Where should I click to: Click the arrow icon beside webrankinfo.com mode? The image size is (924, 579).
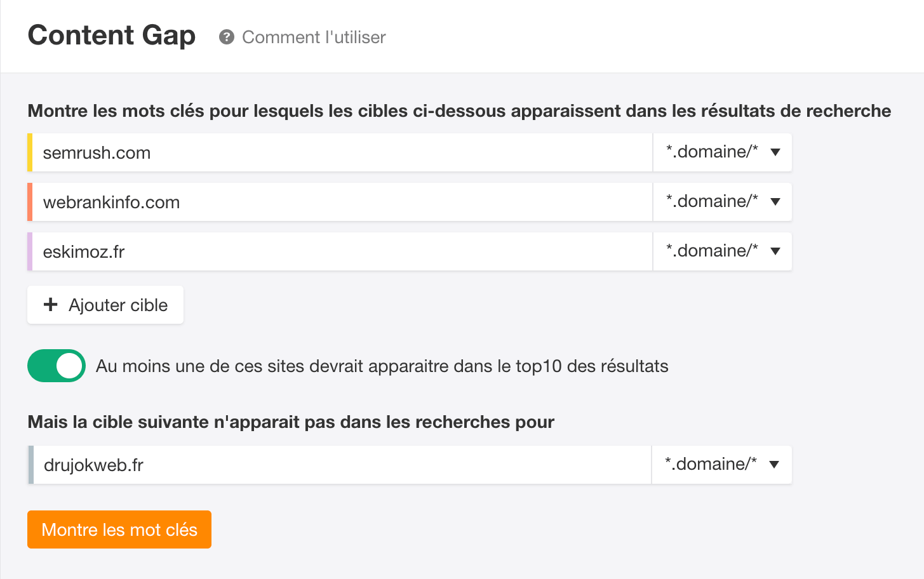coord(775,202)
